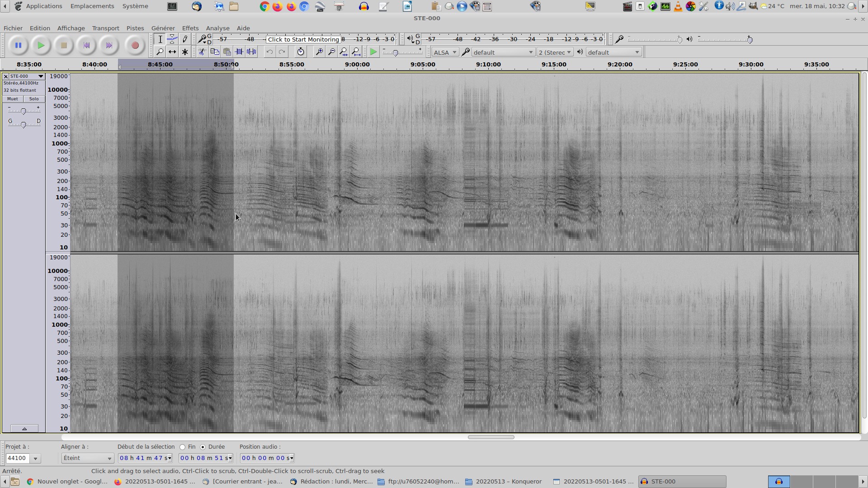Screen dimensions: 868x488
Task: Open the Effets menu
Action: click(x=190, y=28)
